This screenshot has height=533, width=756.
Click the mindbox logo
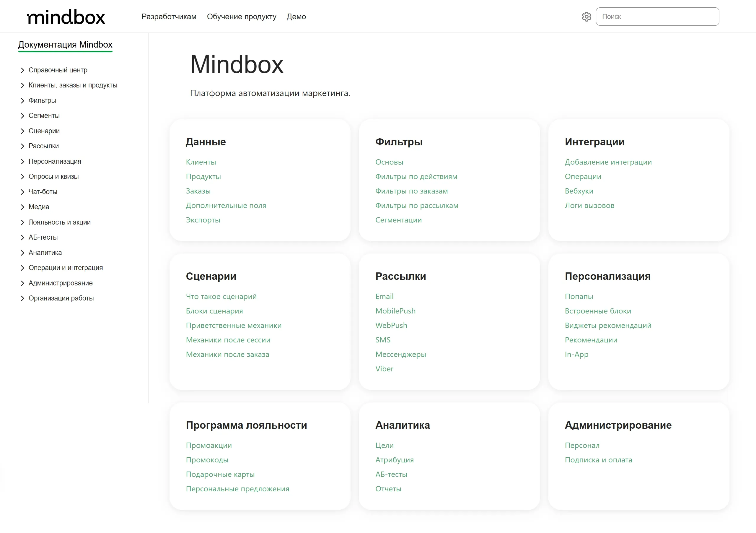click(66, 17)
